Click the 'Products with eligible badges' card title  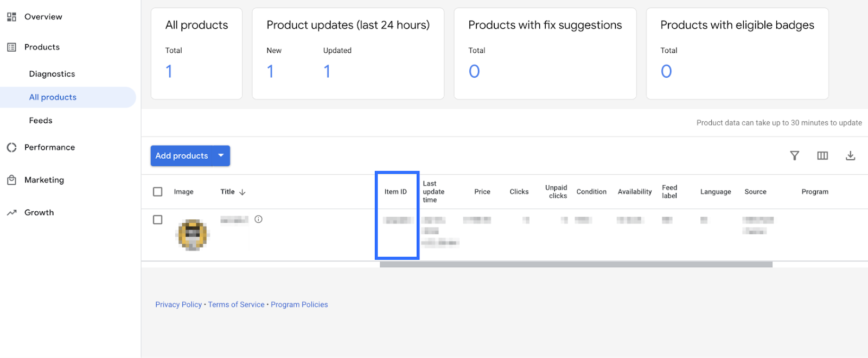(737, 25)
